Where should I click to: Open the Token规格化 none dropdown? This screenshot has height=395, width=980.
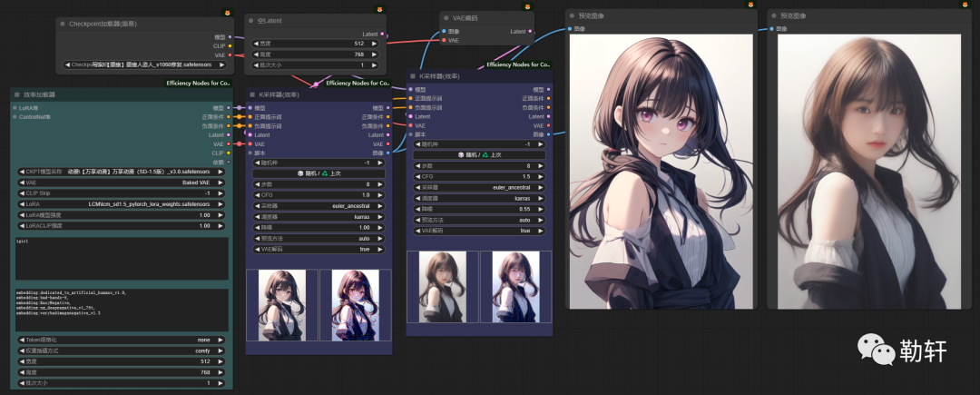point(122,340)
